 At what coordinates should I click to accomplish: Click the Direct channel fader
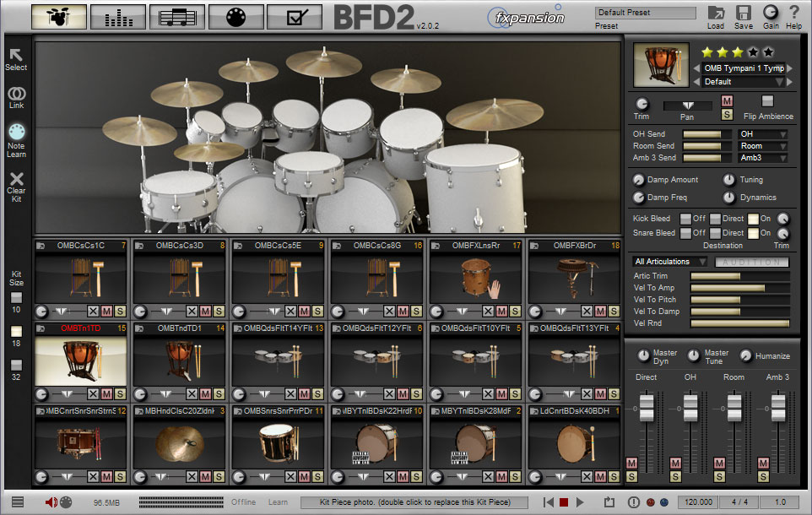(x=647, y=407)
